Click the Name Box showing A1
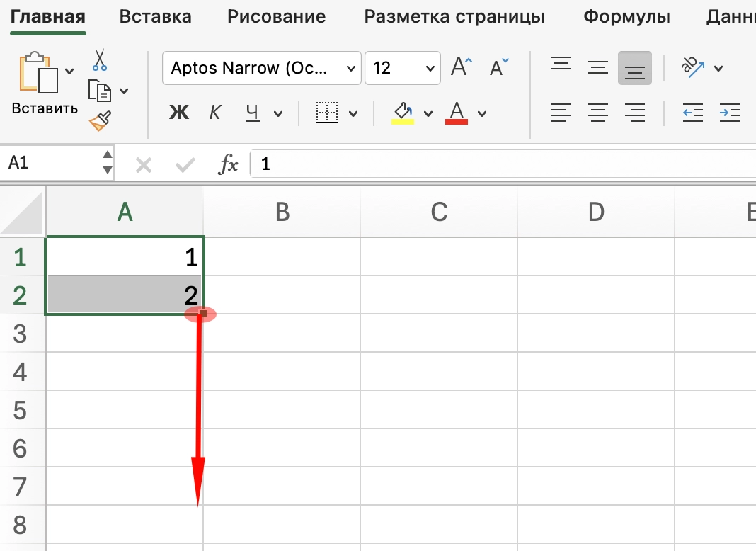The width and height of the screenshot is (756, 551). tap(50, 163)
